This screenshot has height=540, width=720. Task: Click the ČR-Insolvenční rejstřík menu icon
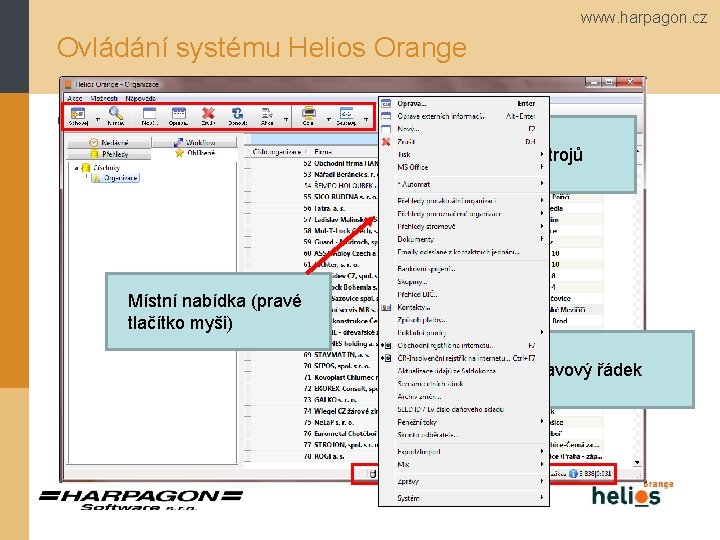pyautogui.click(x=387, y=358)
